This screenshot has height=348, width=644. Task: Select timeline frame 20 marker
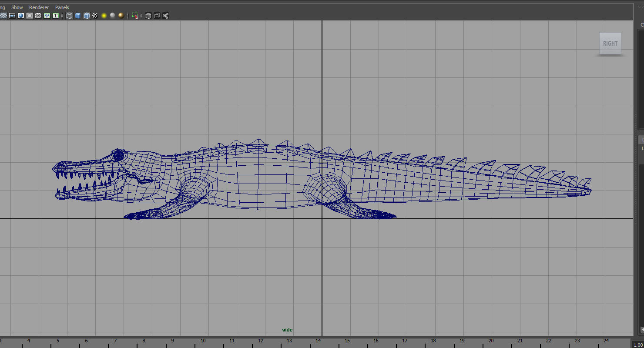point(491,341)
